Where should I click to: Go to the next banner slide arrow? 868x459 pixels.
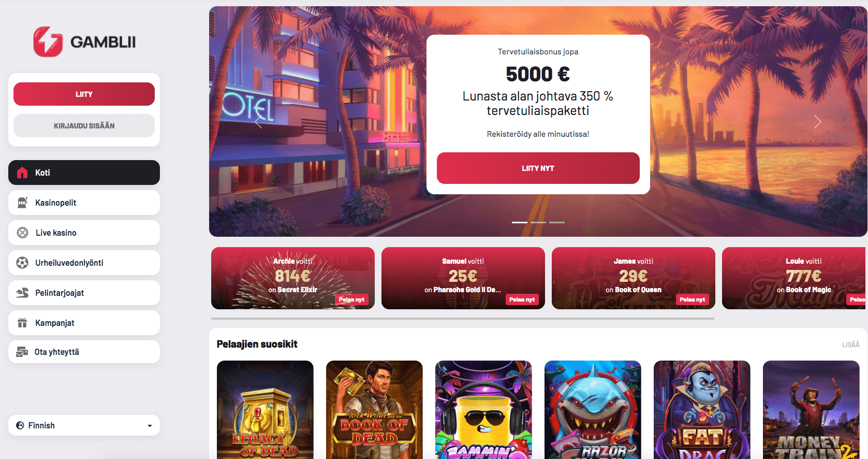(x=817, y=122)
